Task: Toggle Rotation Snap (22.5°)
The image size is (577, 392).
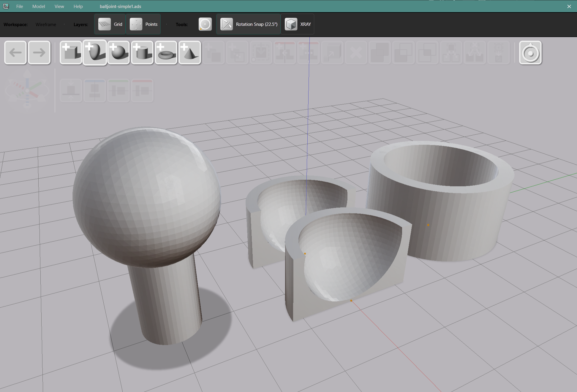Action: [x=249, y=24]
